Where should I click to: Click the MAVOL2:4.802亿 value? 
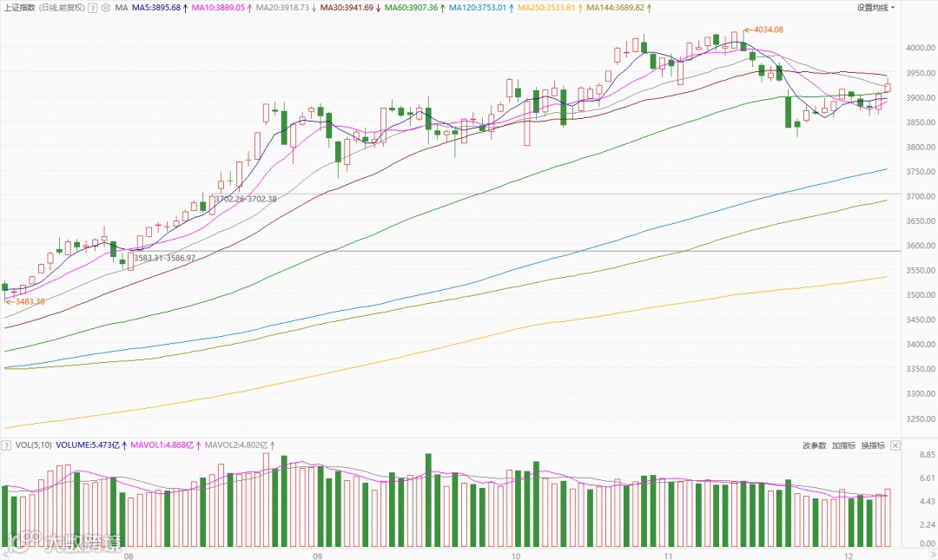[236, 445]
